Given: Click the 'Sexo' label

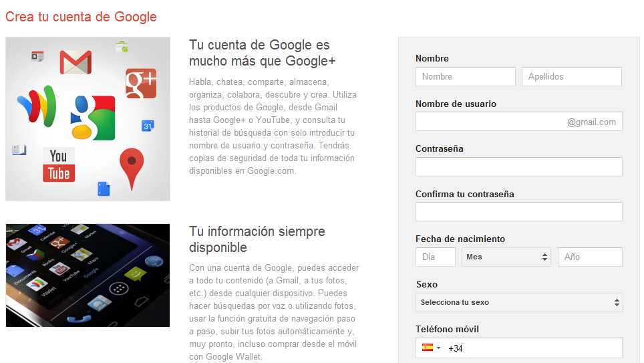Looking at the screenshot, I should coord(427,285).
